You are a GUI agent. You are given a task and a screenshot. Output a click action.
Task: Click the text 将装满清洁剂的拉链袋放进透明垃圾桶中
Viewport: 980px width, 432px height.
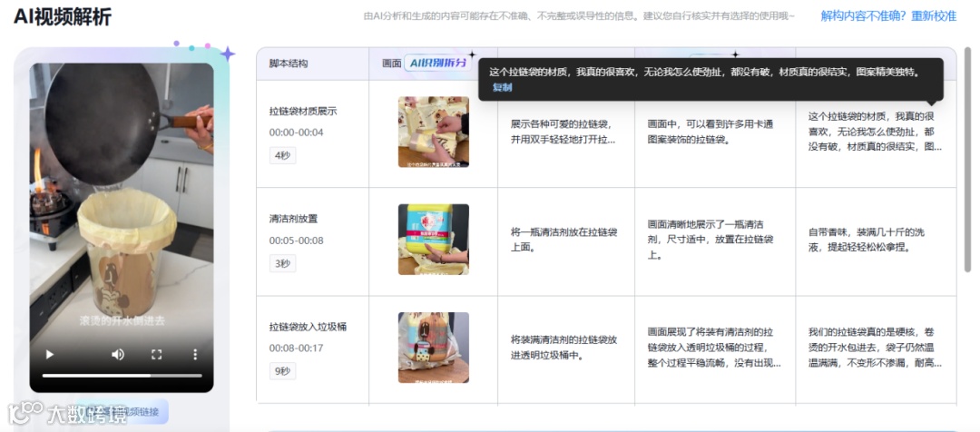coord(563,349)
